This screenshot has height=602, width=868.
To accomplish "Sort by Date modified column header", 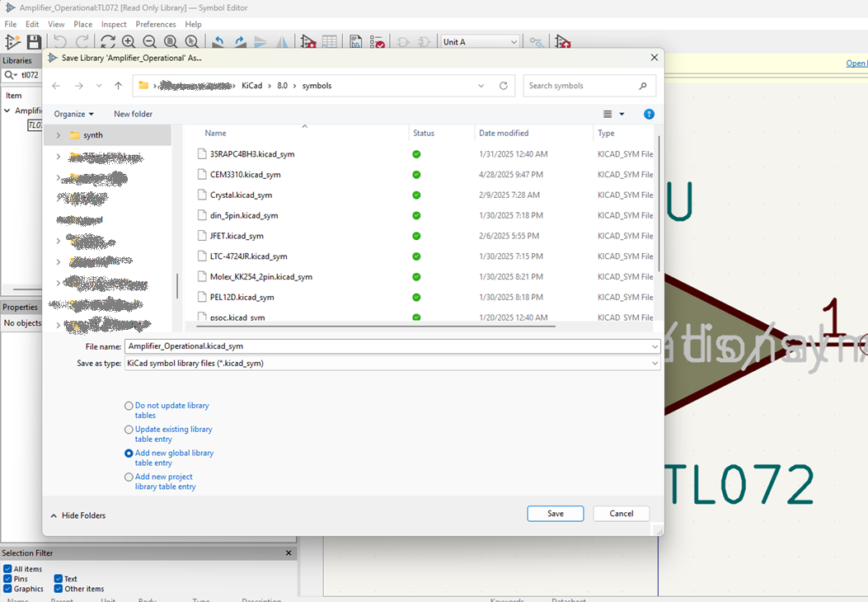I will tap(504, 133).
